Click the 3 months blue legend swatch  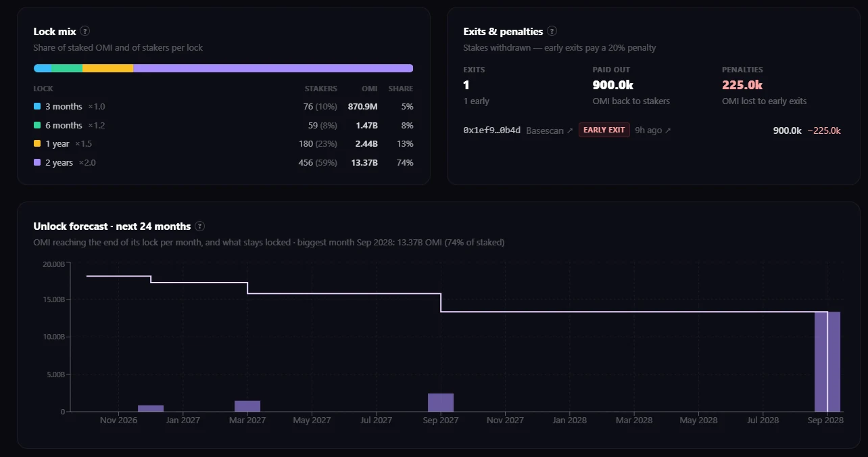[37, 107]
